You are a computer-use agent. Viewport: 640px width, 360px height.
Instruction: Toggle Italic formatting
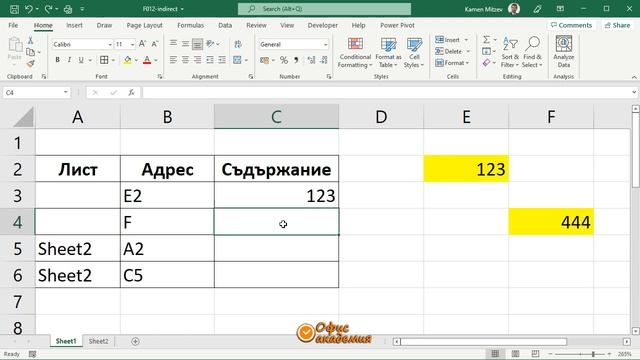point(69,60)
